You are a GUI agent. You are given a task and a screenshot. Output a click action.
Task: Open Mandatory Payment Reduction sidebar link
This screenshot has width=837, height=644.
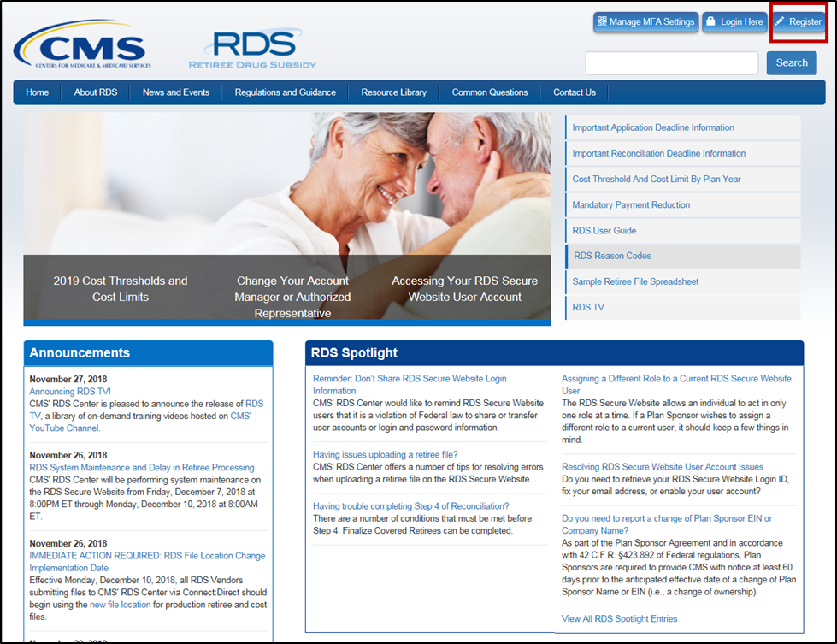click(x=629, y=204)
